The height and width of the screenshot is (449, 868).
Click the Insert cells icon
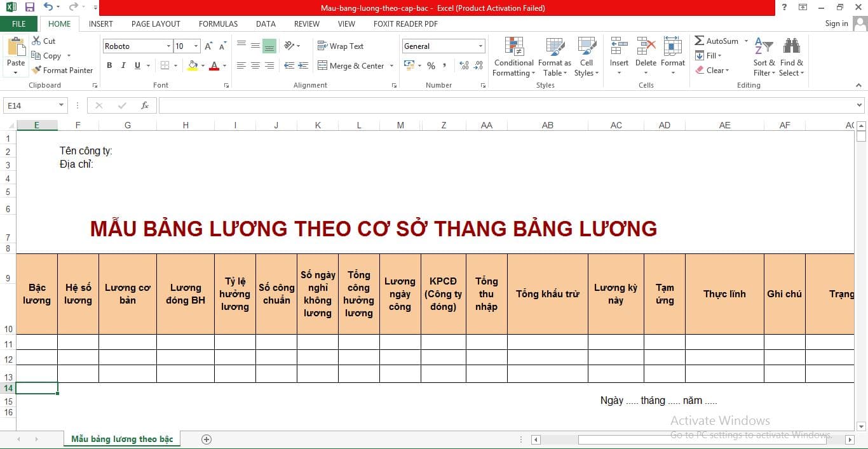click(x=618, y=48)
